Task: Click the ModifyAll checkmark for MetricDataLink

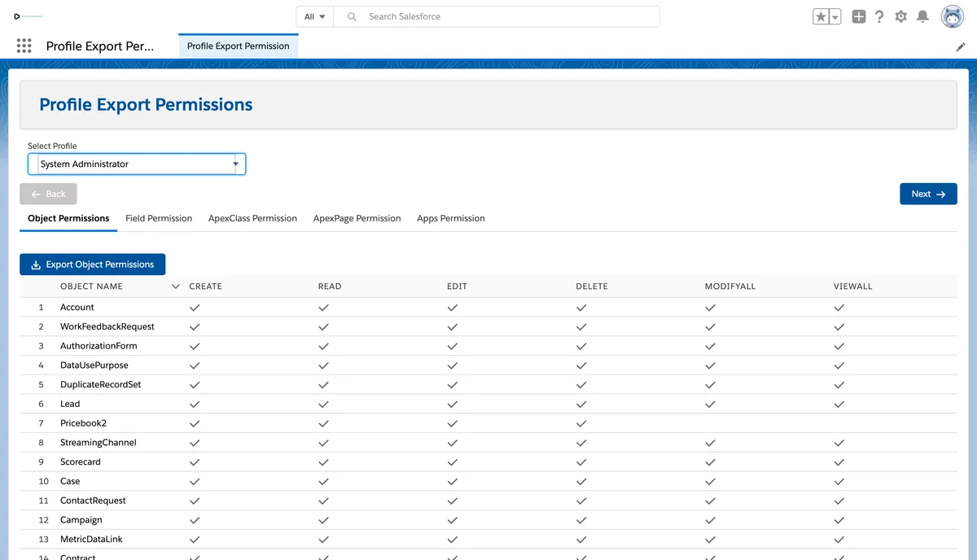Action: coord(711,540)
